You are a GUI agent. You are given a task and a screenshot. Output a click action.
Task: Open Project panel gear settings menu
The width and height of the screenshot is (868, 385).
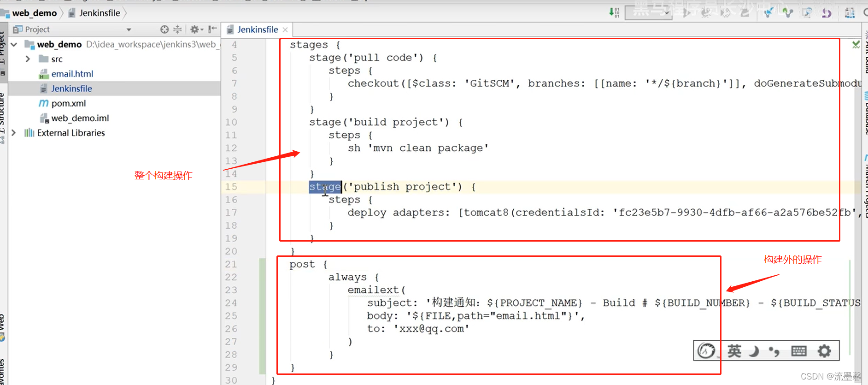[x=196, y=30]
